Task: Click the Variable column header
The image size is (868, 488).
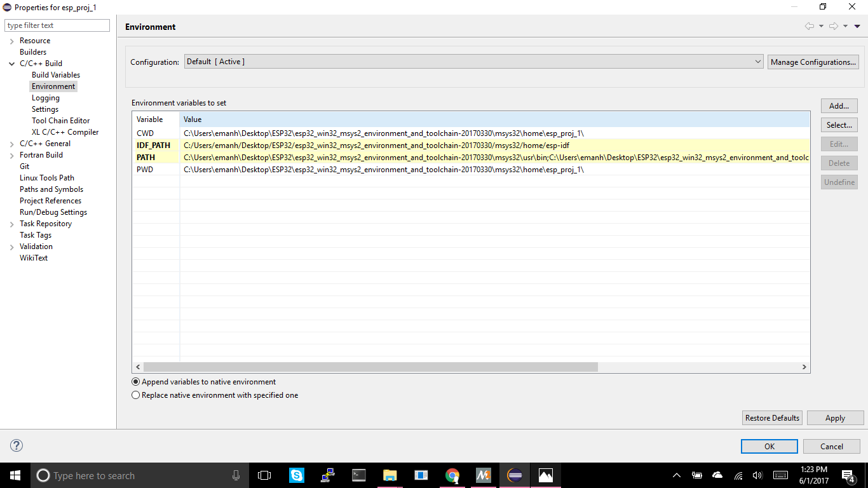Action: pyautogui.click(x=156, y=119)
